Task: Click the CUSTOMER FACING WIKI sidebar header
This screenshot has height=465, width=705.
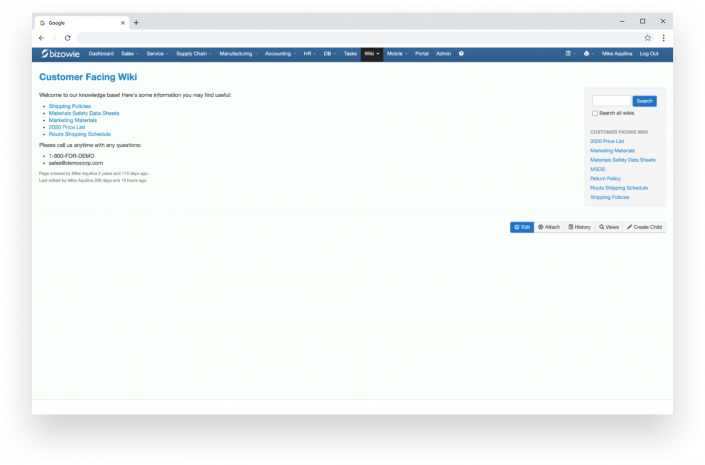Action: pos(619,132)
